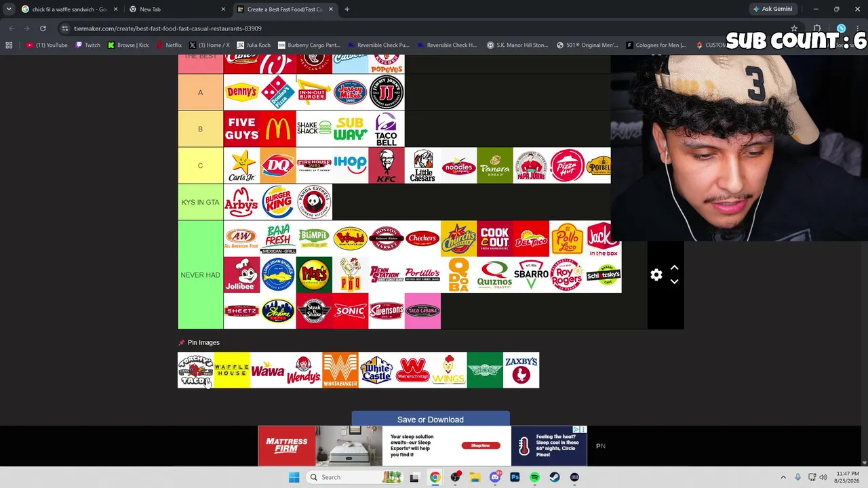
Task: Select the Wawa logo
Action: (268, 370)
